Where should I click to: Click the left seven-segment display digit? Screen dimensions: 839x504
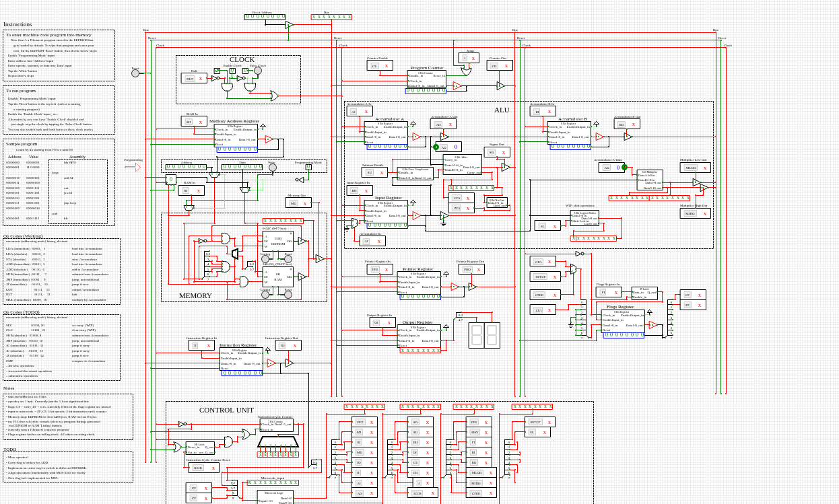tap(477, 335)
